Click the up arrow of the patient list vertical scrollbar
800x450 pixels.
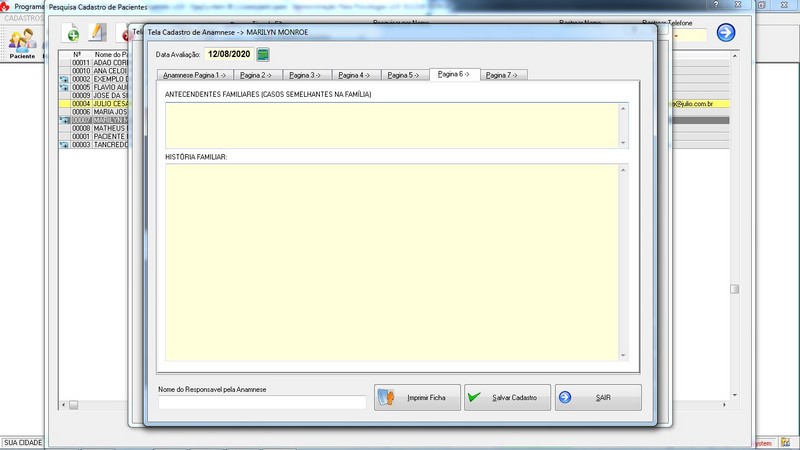click(735, 56)
